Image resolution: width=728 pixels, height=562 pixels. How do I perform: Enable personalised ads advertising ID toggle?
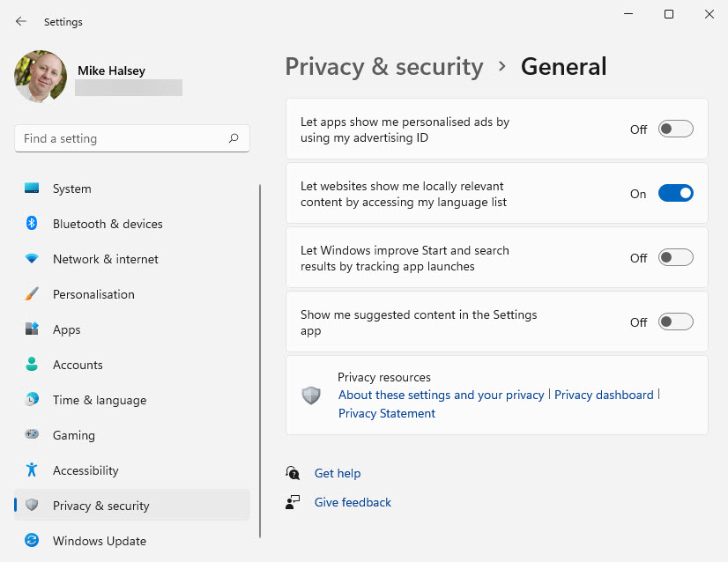676,129
